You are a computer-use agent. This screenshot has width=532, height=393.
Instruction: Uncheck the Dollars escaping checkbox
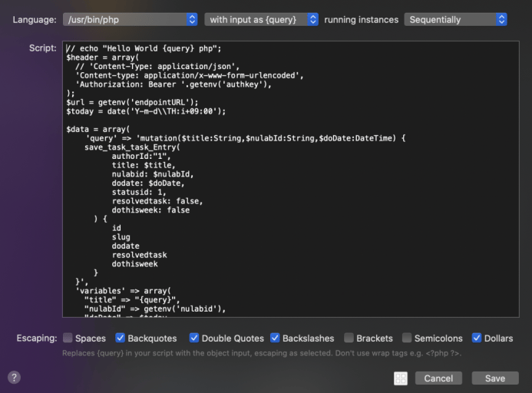tap(477, 338)
